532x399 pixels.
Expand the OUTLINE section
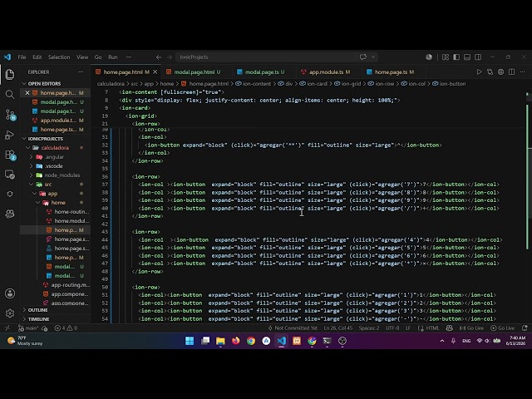pos(56,310)
